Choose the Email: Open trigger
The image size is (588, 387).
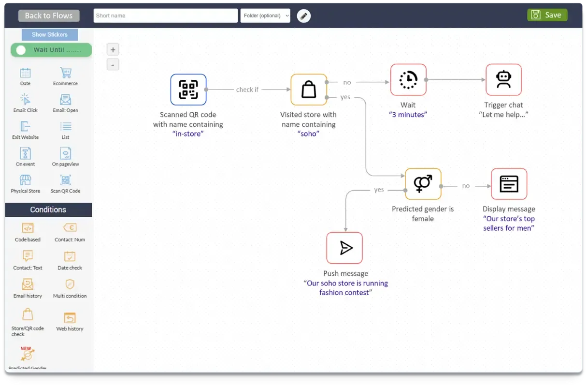[66, 100]
